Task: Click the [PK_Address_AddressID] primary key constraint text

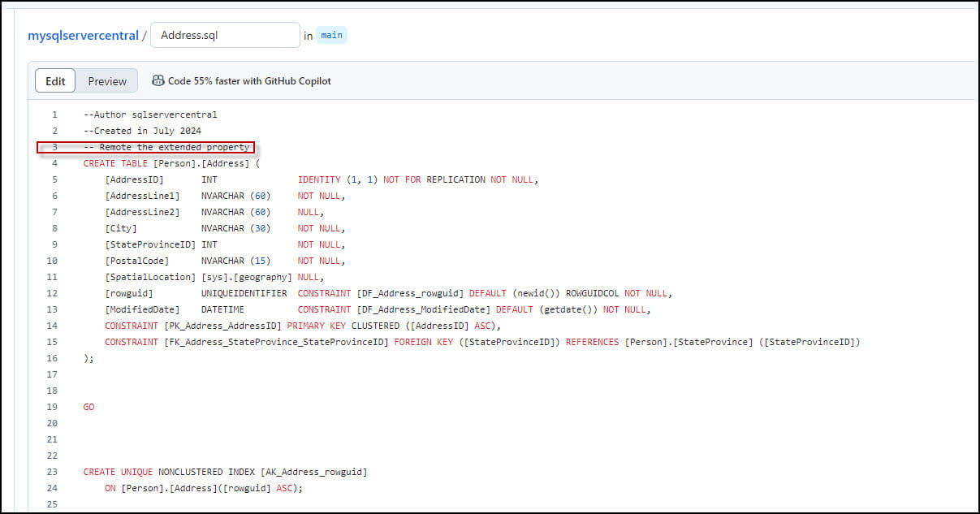Action: (222, 326)
